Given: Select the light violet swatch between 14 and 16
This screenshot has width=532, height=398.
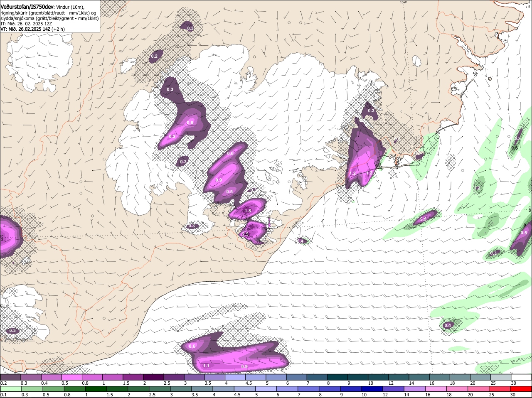Looking at the screenshot, I should 414,389.
